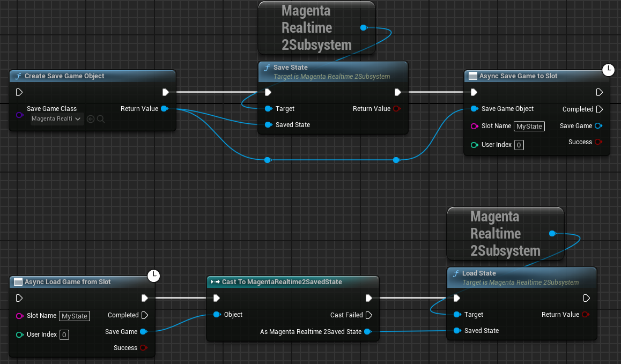Click Async Save Game User Index pin
Image resolution: width=621 pixels, height=364 pixels.
tap(474, 145)
